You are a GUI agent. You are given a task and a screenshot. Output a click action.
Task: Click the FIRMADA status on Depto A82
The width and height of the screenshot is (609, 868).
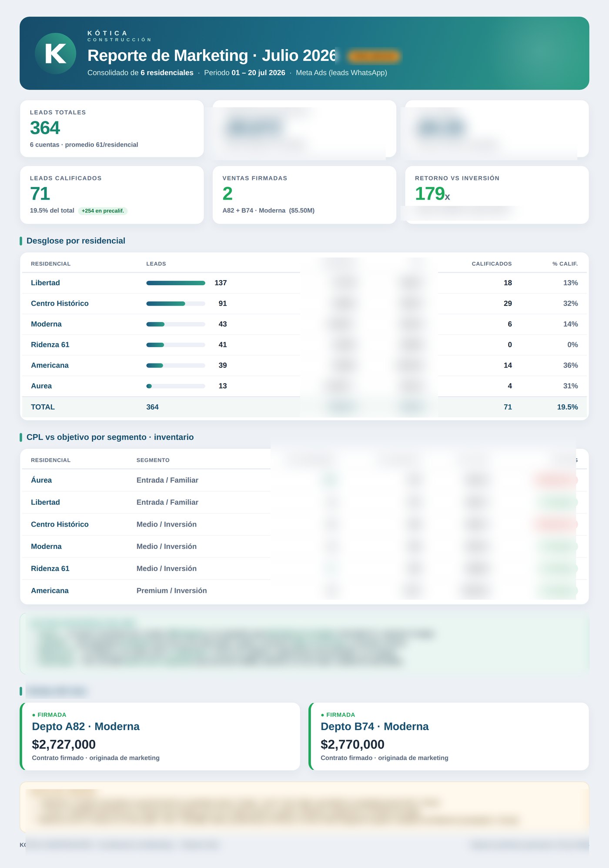pyautogui.click(x=49, y=715)
